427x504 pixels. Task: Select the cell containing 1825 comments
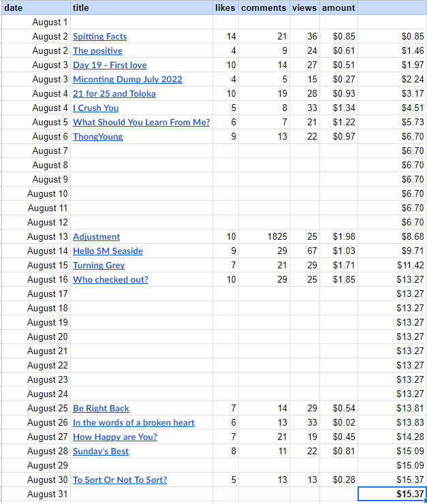point(264,237)
